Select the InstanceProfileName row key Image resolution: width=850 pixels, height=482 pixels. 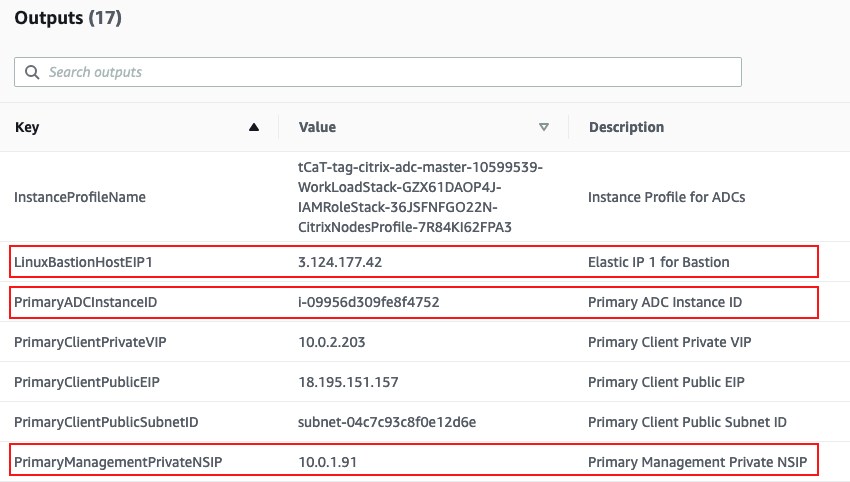coord(80,197)
